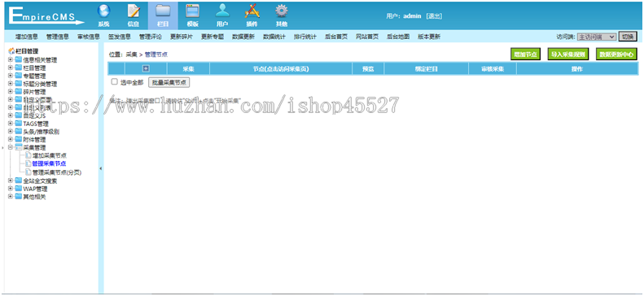Viewport: 644px width, 296px height.
Task: Expand the TAGS管理 tree node
Action: click(11, 124)
